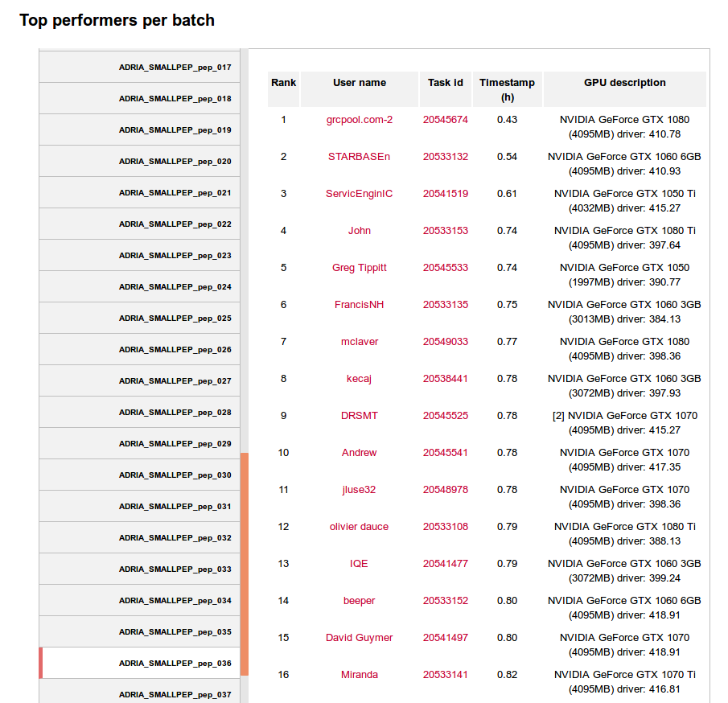Screen dimensions: 728x703
Task: Click the Timestamp (h) column header
Action: (507, 89)
